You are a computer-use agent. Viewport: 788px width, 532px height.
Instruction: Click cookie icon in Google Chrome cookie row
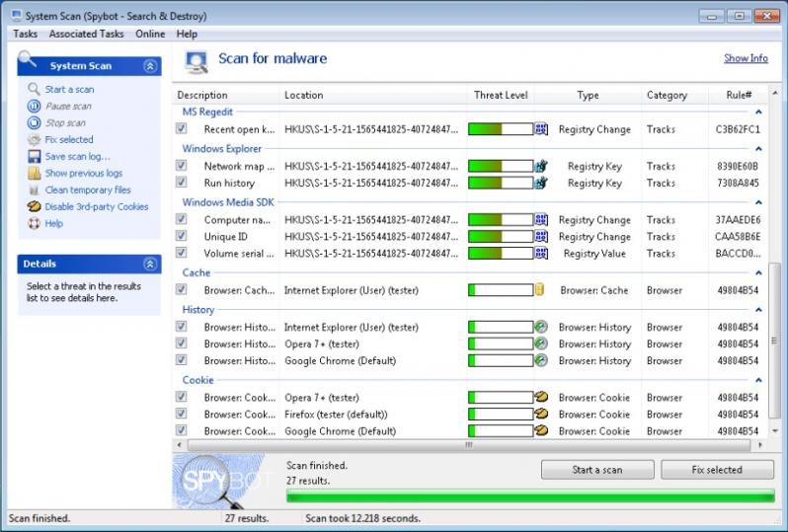click(x=541, y=430)
